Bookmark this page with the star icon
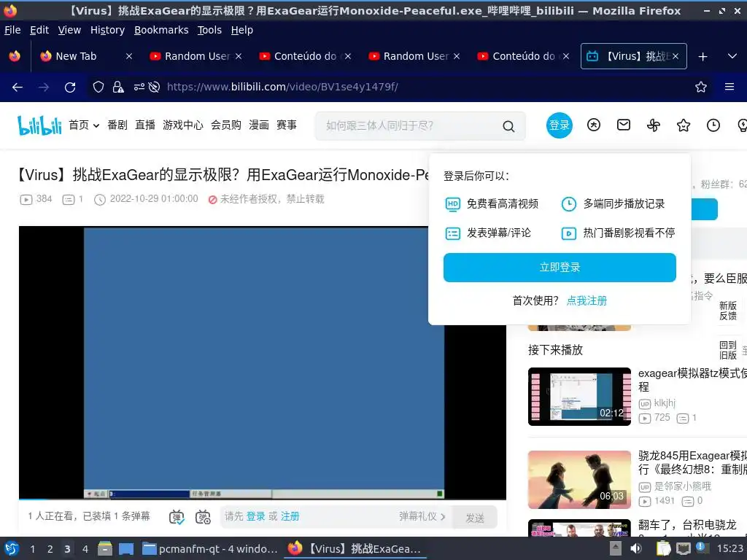Image resolution: width=747 pixels, height=560 pixels. pyautogui.click(x=701, y=87)
